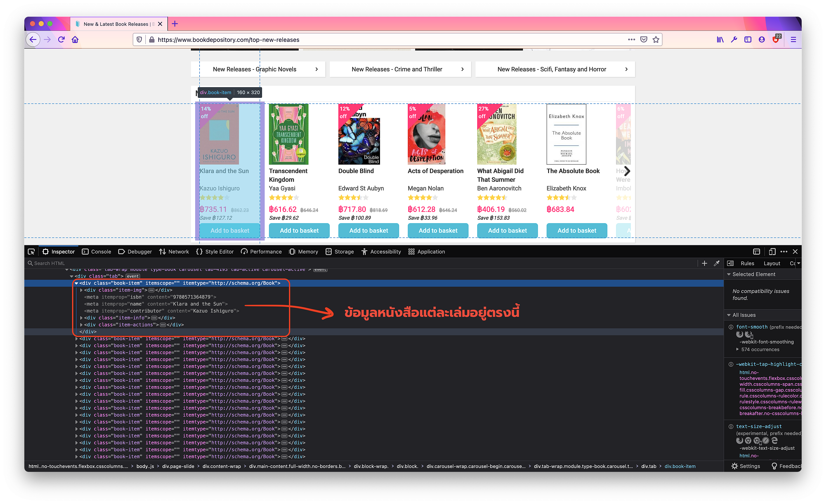Add Transcendent Kingdom to basket
The width and height of the screenshot is (826, 504).
(299, 231)
